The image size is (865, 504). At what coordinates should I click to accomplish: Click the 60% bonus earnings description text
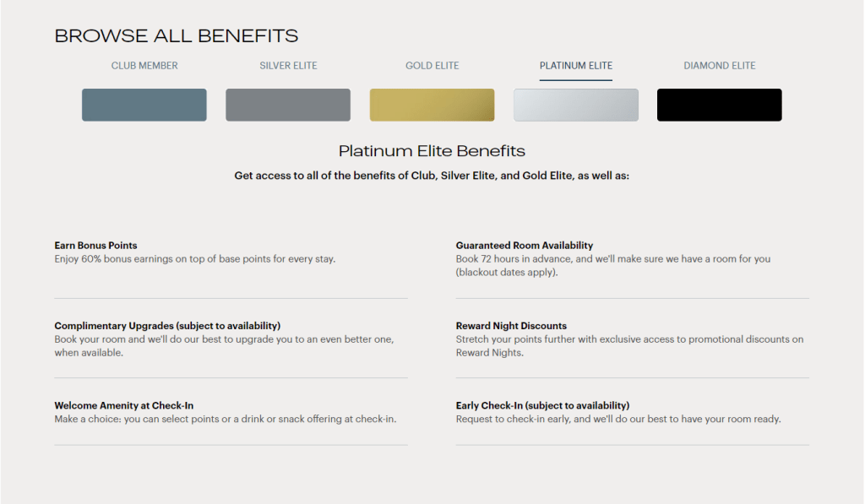pyautogui.click(x=195, y=259)
